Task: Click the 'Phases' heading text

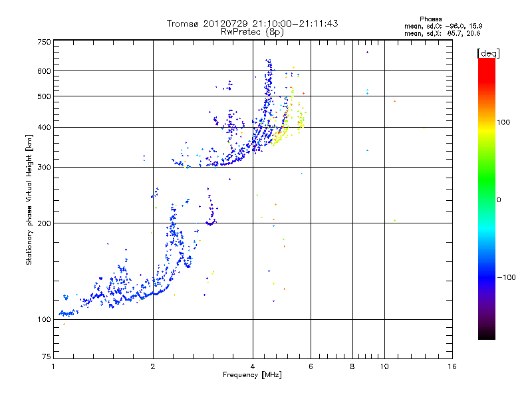Action: 430,19
